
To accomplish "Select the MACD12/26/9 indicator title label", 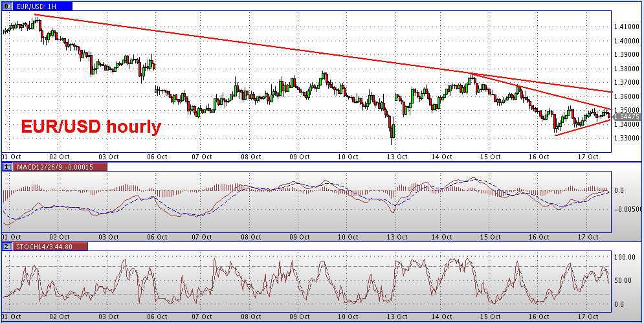I will (61, 167).
